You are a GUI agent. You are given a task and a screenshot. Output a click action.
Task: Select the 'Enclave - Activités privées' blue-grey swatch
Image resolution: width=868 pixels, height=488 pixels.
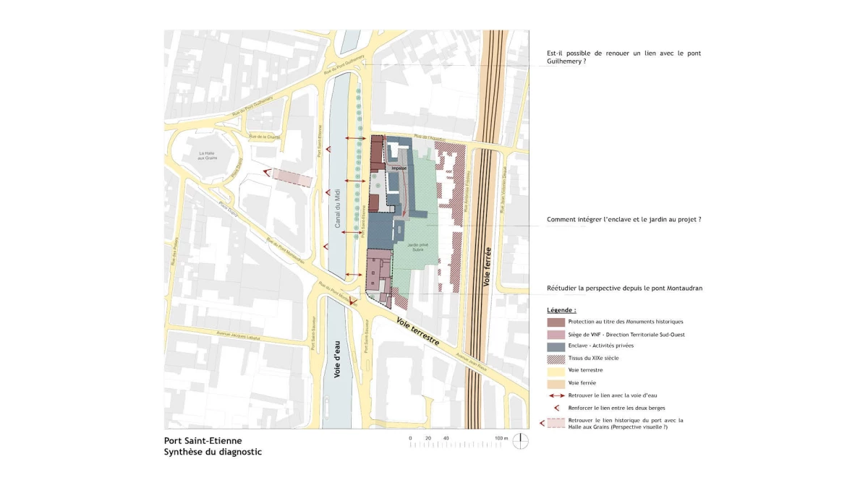tap(556, 346)
